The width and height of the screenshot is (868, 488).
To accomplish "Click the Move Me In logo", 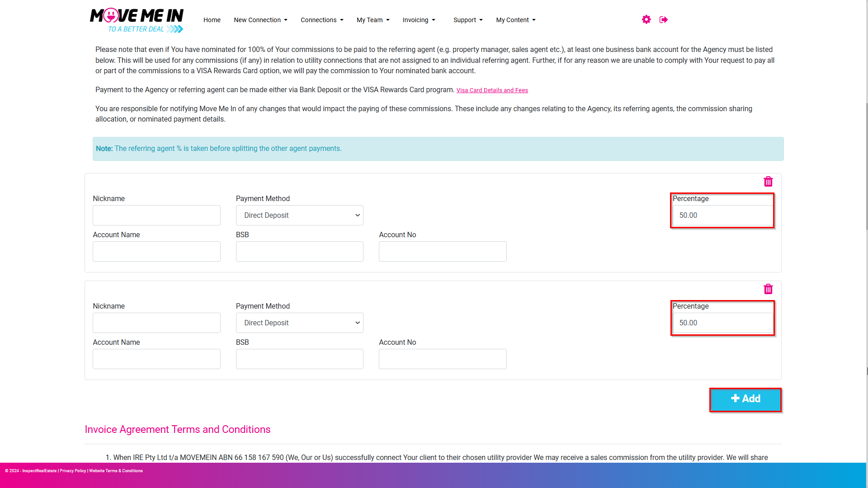I will click(x=137, y=20).
